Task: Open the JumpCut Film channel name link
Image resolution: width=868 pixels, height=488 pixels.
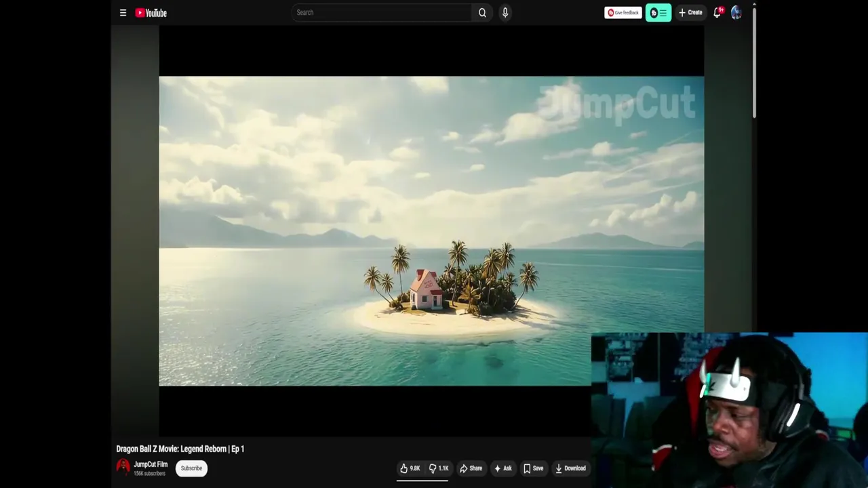Action: click(151, 464)
